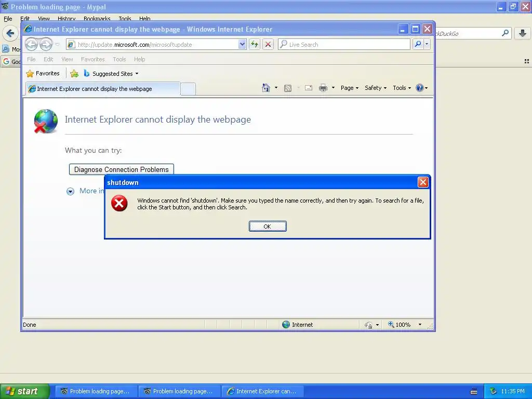
Task: Click the Mypal tab groups icon
Action: [527, 61]
